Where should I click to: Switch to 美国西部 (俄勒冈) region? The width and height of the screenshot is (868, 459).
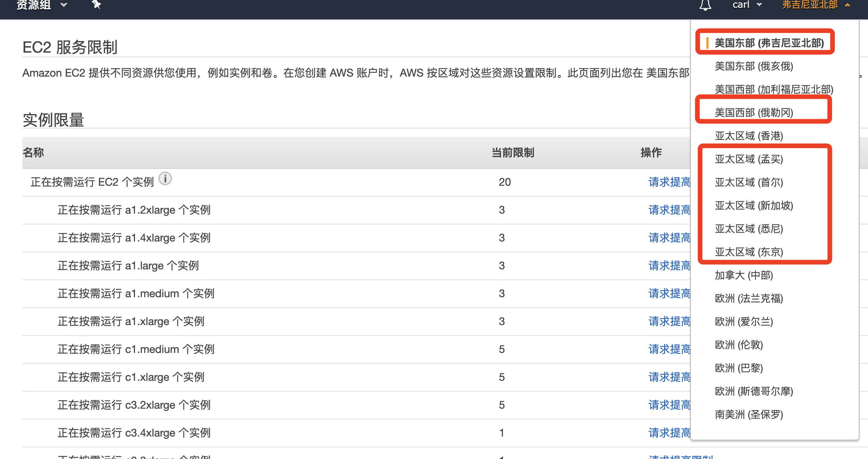click(754, 113)
